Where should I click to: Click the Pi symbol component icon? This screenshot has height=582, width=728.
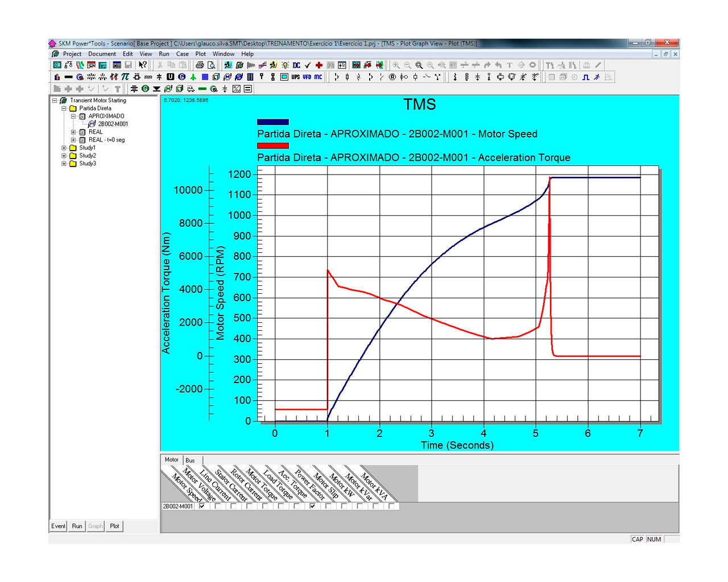125,77
